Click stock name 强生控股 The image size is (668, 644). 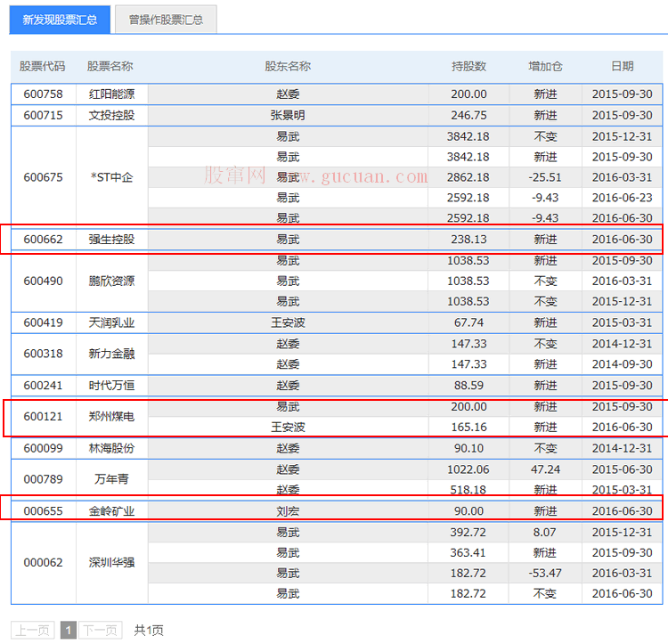[x=111, y=240]
